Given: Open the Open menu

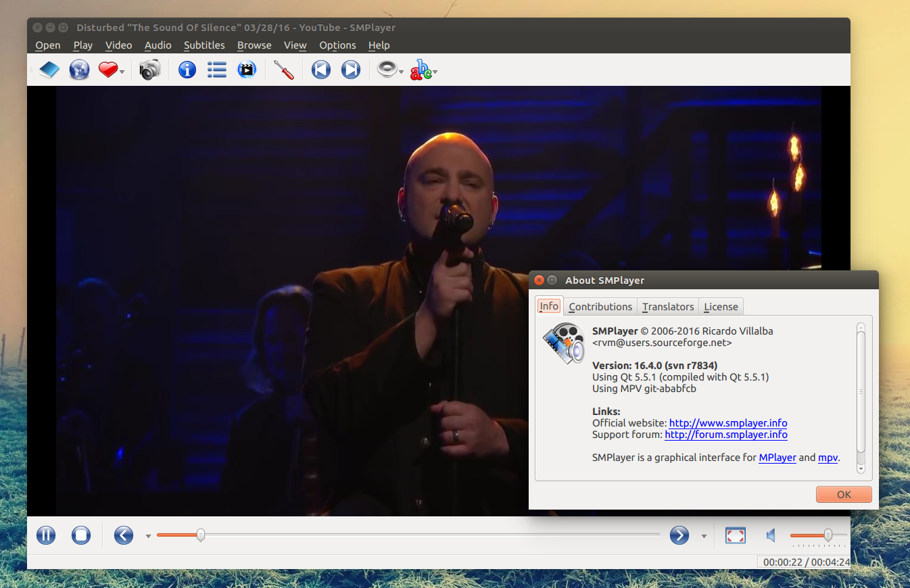Looking at the screenshot, I should [x=48, y=45].
